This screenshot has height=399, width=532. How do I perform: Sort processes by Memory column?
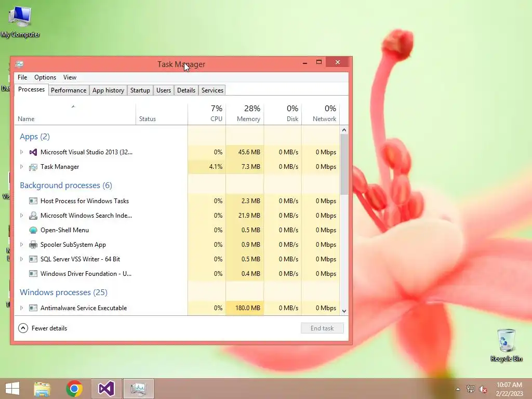coord(245,114)
